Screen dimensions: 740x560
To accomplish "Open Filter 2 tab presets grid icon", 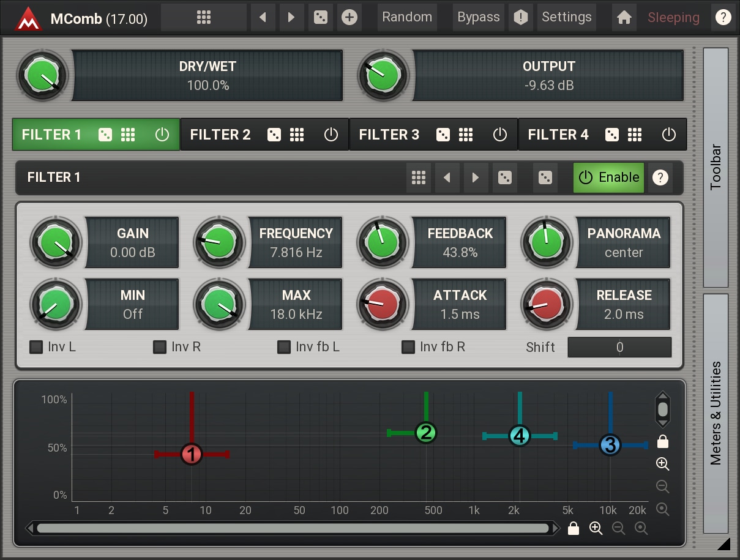I will click(297, 135).
